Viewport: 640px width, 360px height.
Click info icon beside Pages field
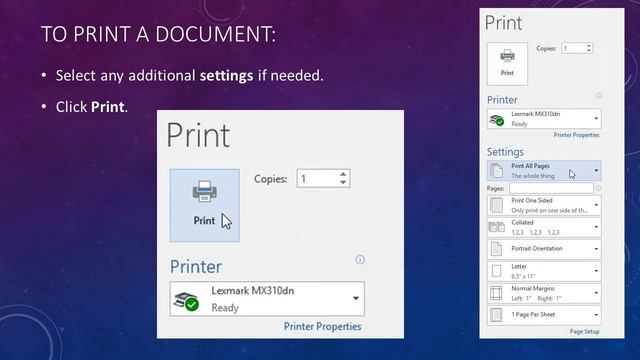[598, 188]
